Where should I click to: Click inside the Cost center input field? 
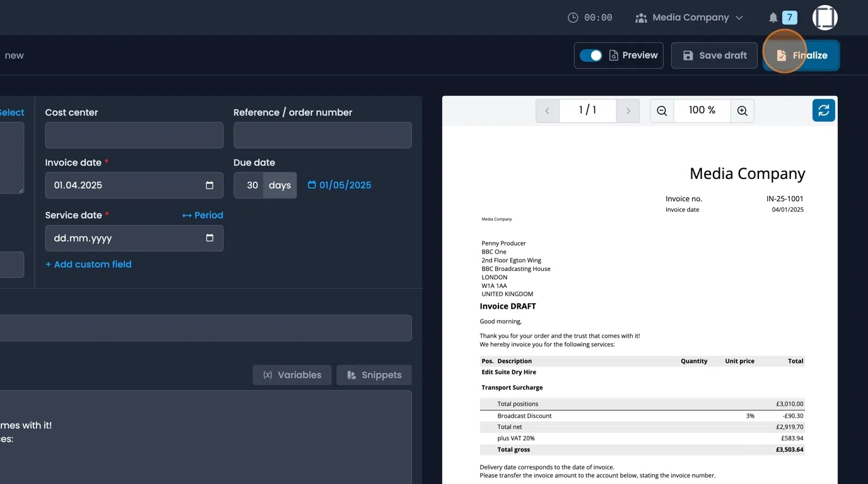coord(134,135)
